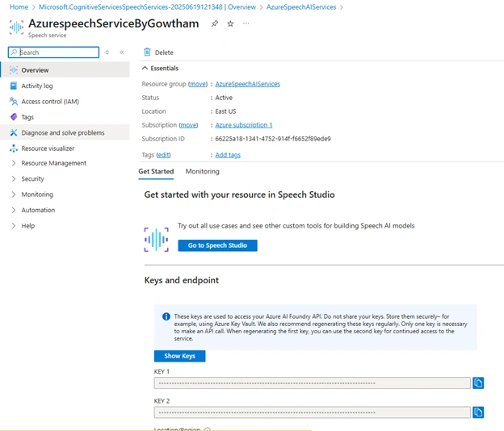Screen dimensions: 504x431
Task: Focus the sidebar Search field
Action: [x=53, y=52]
